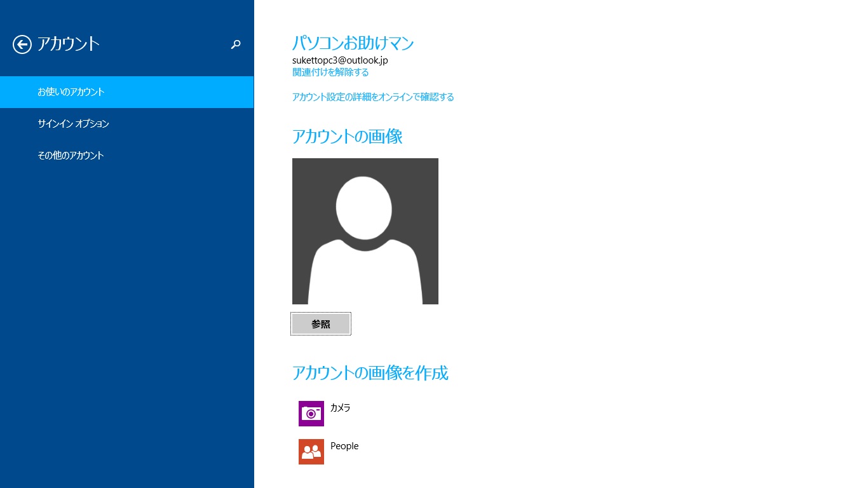Open サインイン オプション settings

coord(127,124)
